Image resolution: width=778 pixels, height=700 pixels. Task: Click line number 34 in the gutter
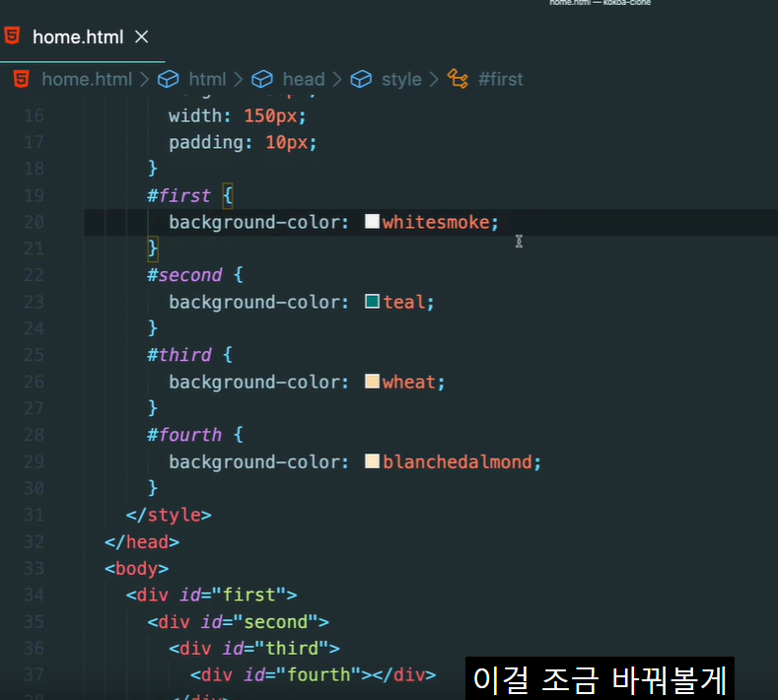point(34,595)
